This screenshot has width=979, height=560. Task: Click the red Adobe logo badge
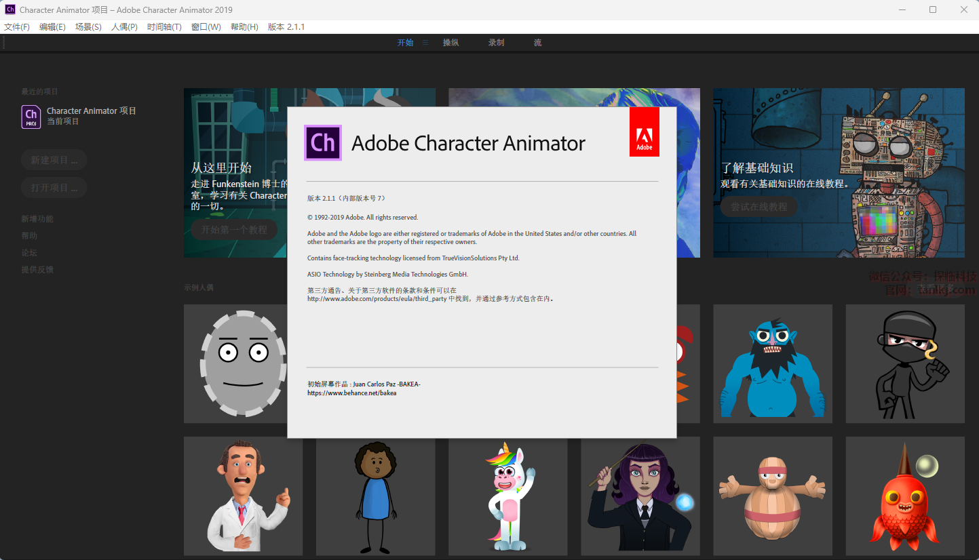tap(644, 132)
